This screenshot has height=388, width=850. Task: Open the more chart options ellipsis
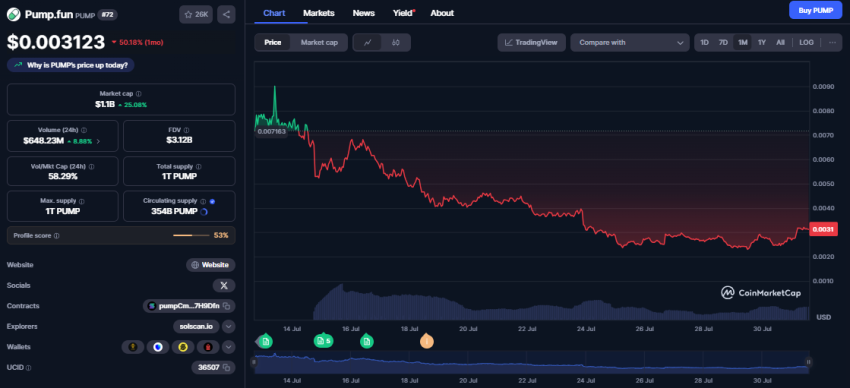coord(832,42)
